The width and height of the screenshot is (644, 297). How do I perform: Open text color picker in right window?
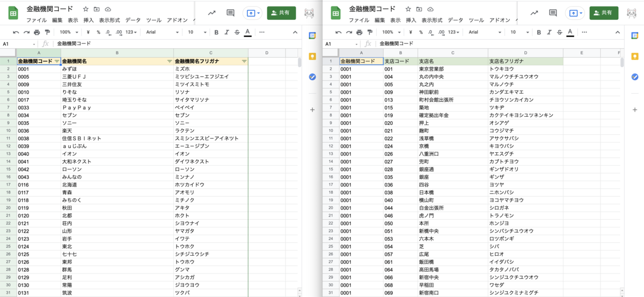[x=570, y=32]
